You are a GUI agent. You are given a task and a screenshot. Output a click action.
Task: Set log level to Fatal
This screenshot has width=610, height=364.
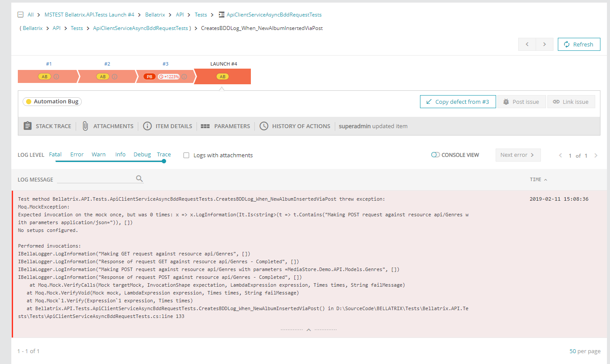(55, 154)
